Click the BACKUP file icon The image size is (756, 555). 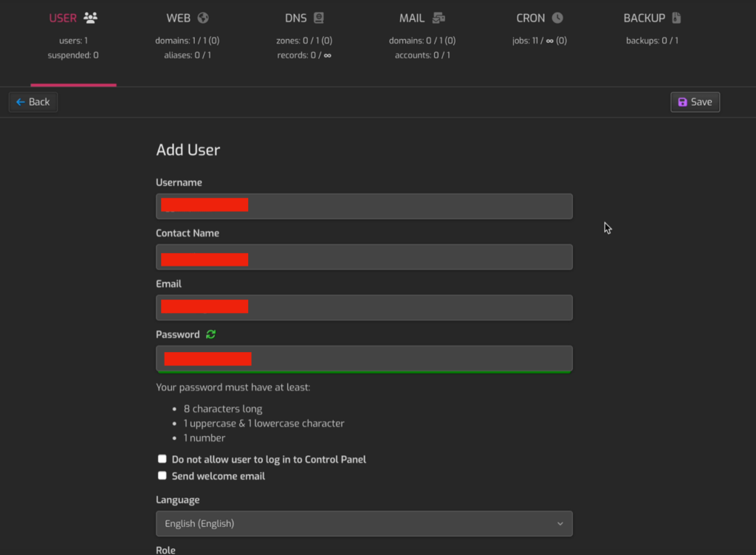[x=676, y=18]
